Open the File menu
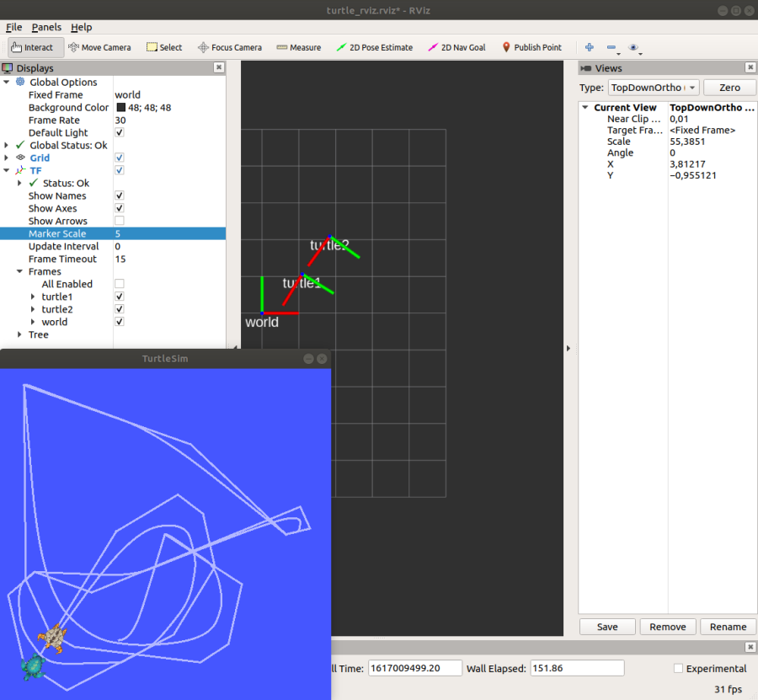 pyautogui.click(x=13, y=27)
